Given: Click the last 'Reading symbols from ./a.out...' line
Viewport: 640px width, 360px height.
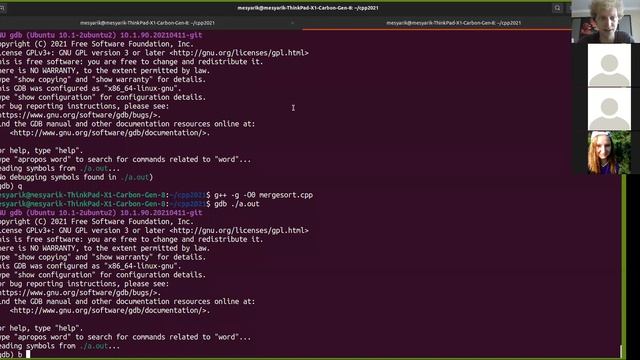Looking at the screenshot, I should (x=60, y=346).
